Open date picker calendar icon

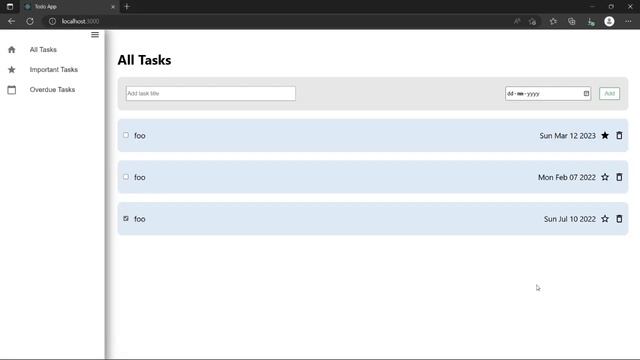pos(586,93)
